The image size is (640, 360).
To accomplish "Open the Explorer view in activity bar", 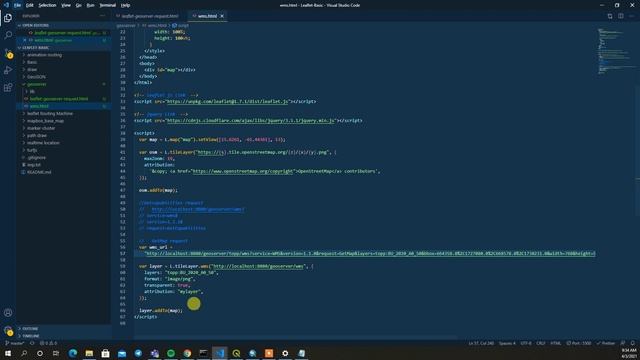I will pos(8,18).
